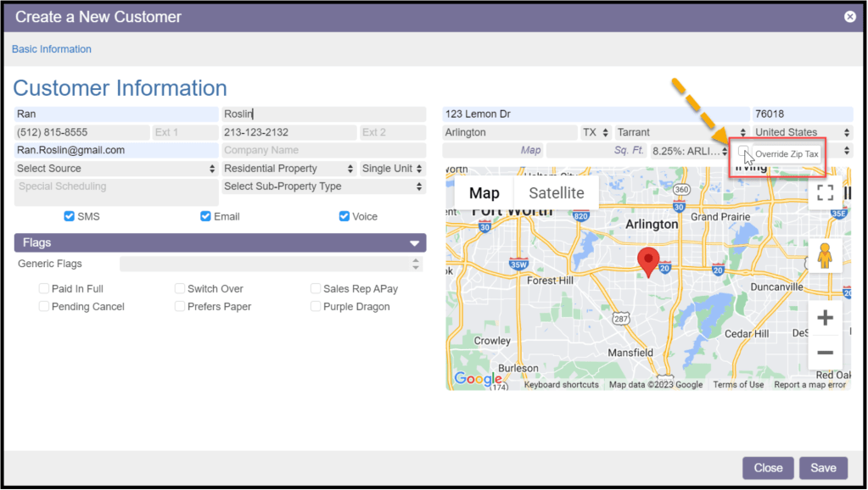Click the Report a map error link
Image resolution: width=868 pixels, height=490 pixels.
tap(809, 385)
